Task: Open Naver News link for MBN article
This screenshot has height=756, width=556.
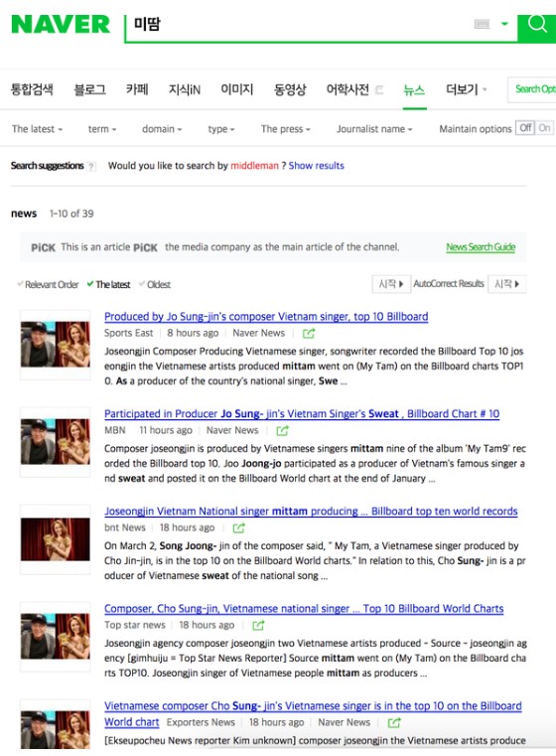Action: (x=232, y=430)
